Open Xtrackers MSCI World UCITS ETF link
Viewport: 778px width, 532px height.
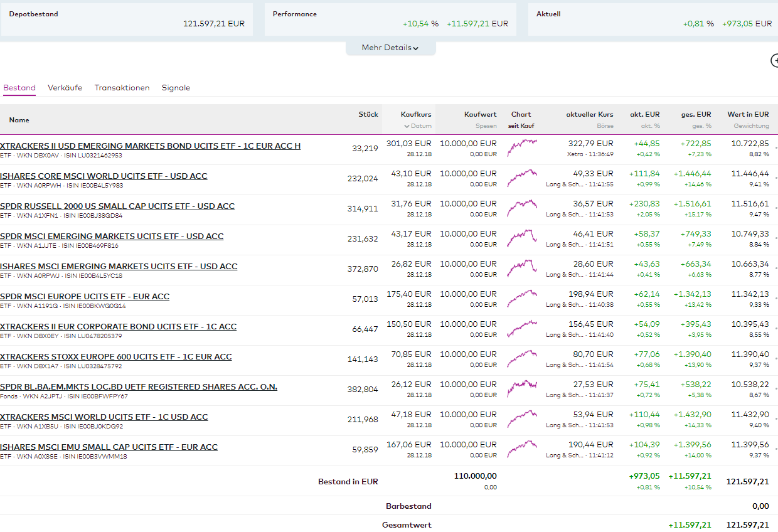coord(104,417)
